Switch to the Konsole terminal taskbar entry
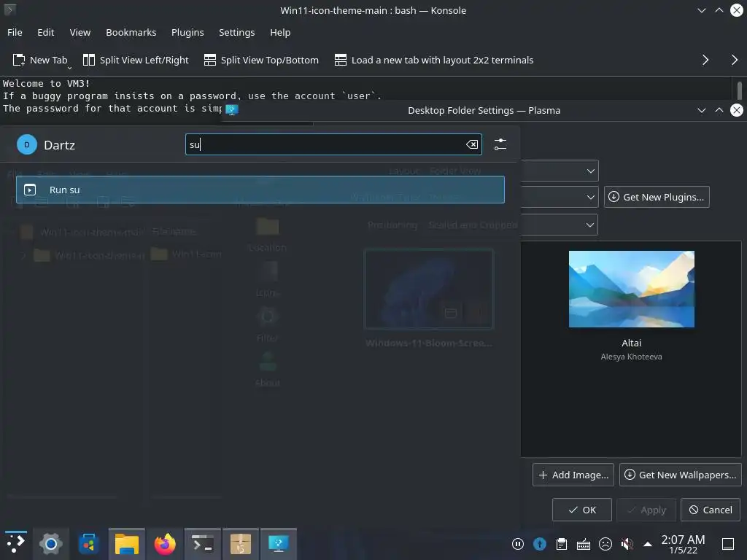This screenshot has height=560, width=747. coord(203,543)
